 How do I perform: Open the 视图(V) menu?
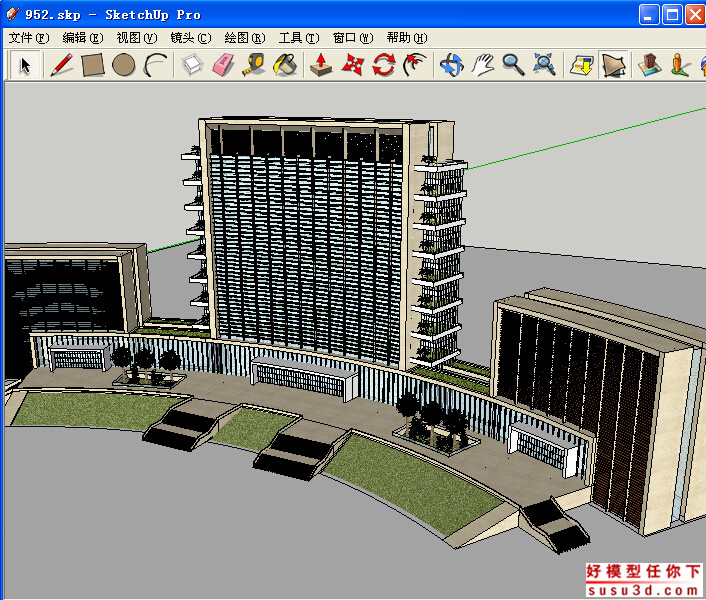pos(137,38)
